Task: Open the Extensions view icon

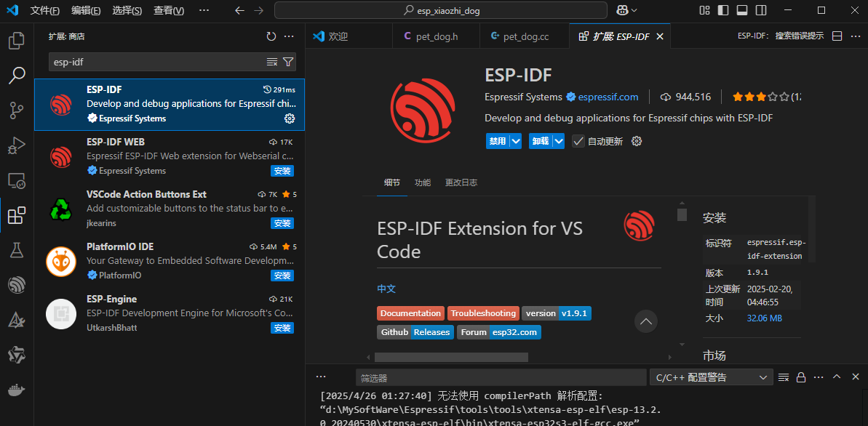Action: tap(17, 215)
